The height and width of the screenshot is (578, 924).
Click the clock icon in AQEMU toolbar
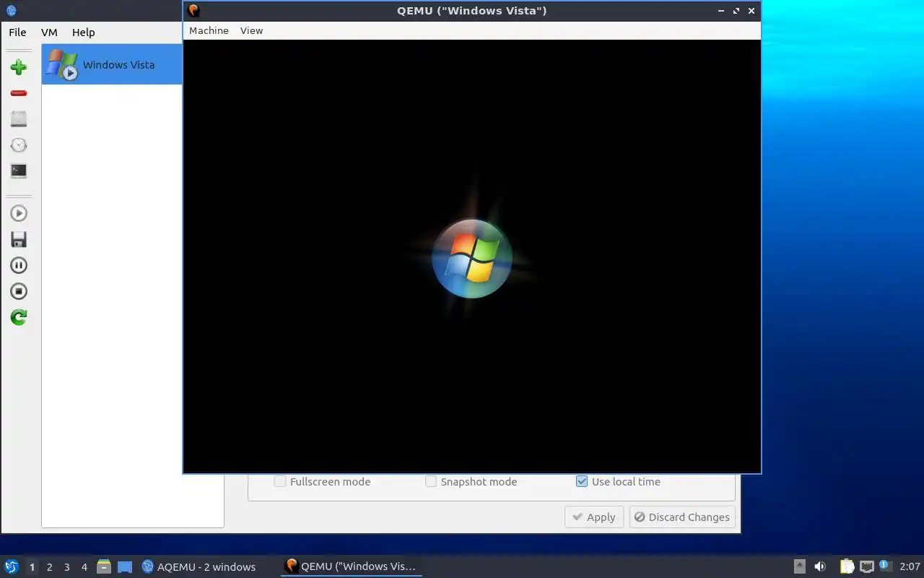tap(19, 145)
